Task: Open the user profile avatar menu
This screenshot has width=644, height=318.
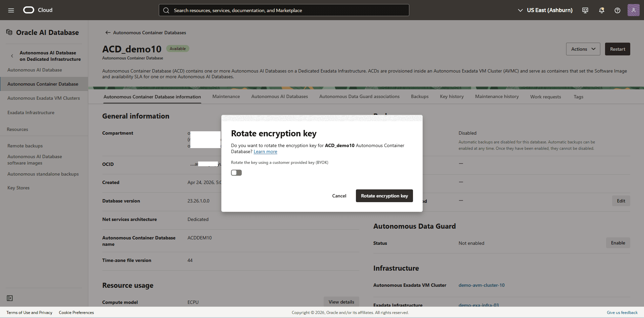Action: click(x=633, y=10)
